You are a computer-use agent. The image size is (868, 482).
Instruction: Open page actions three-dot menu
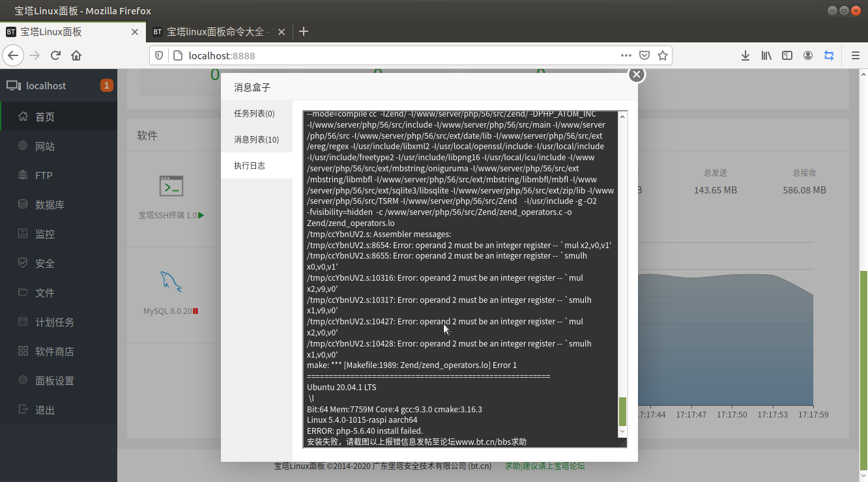pyautogui.click(x=626, y=55)
